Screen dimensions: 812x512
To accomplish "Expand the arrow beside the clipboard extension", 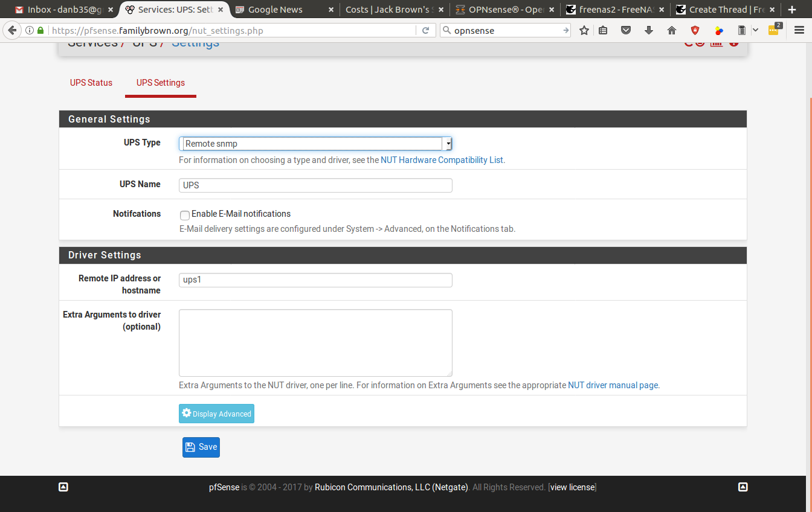I will tap(755, 30).
